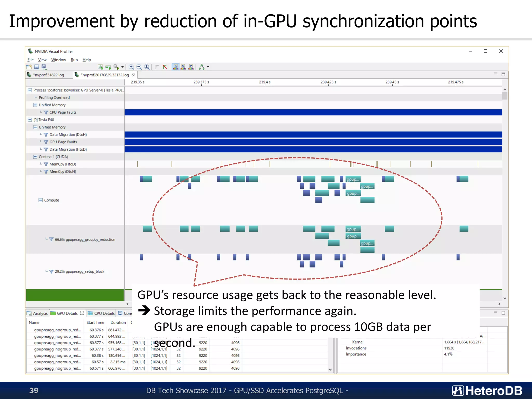
Task: Close the nvprof.20170829.32132.log tab
Action: [134, 75]
